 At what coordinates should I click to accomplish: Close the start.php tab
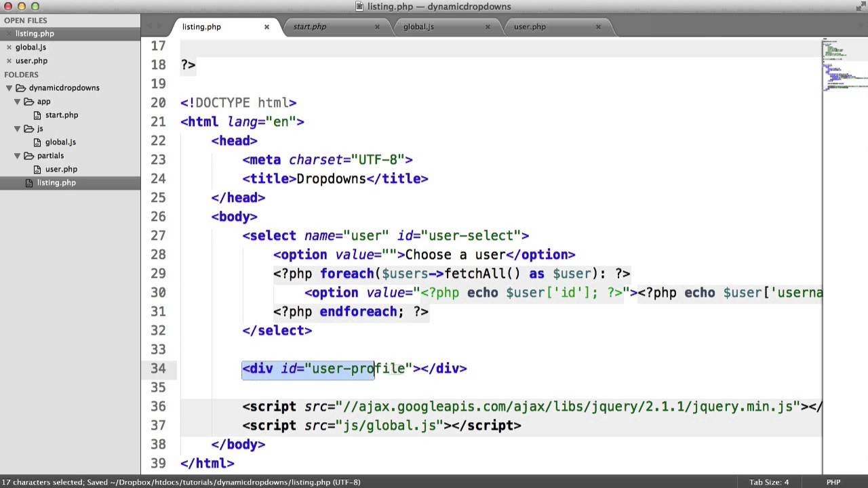point(377,26)
